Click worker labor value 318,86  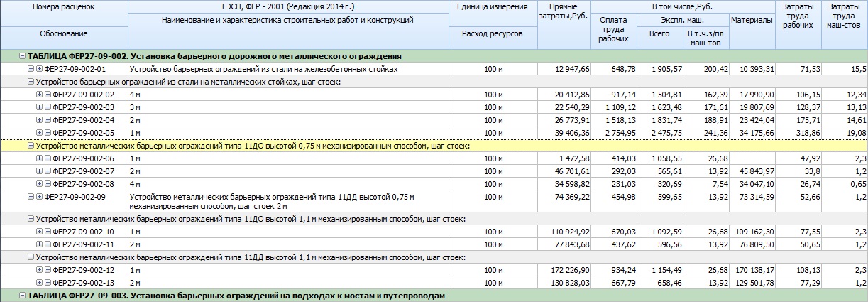pyautogui.click(x=808, y=133)
